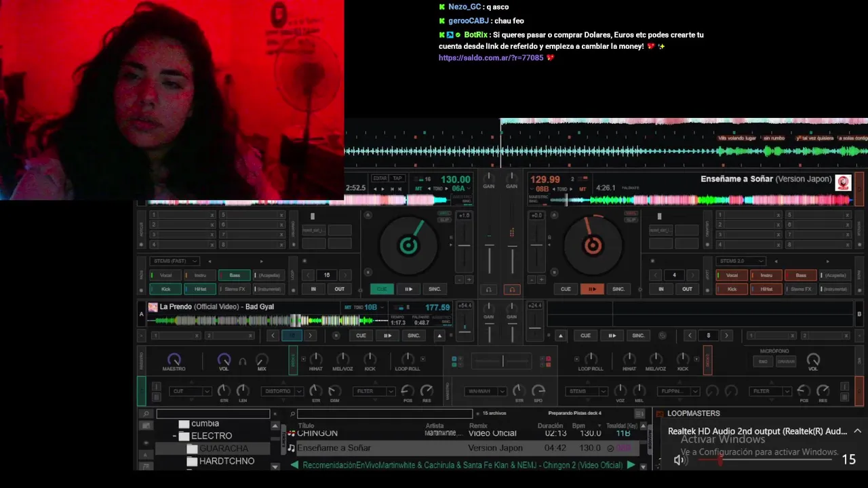Sort tracks by Duración column header
This screenshot has width=868, height=488.
point(551,426)
